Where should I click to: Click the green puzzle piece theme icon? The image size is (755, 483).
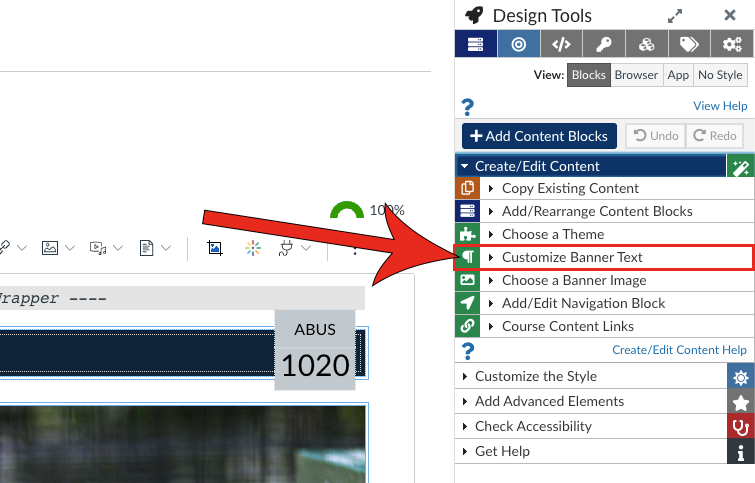coord(468,235)
